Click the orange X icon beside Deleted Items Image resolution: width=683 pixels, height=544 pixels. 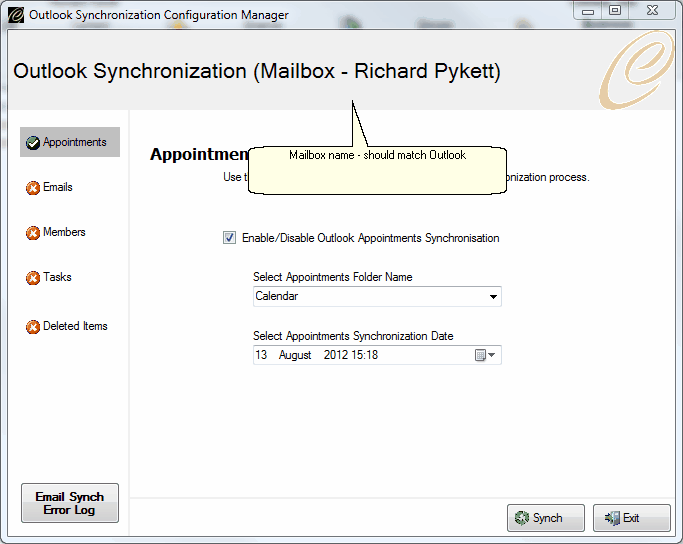[x=33, y=327]
